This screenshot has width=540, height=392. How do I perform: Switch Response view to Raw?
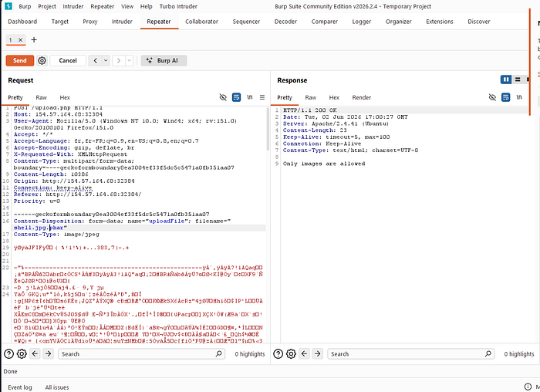click(x=311, y=98)
